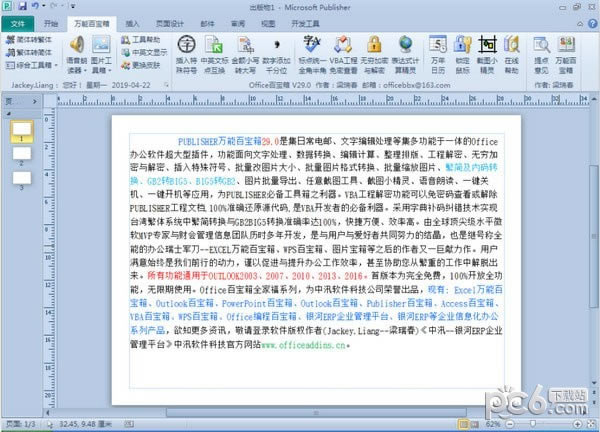Click the zoom slider handle

click(x=532, y=424)
